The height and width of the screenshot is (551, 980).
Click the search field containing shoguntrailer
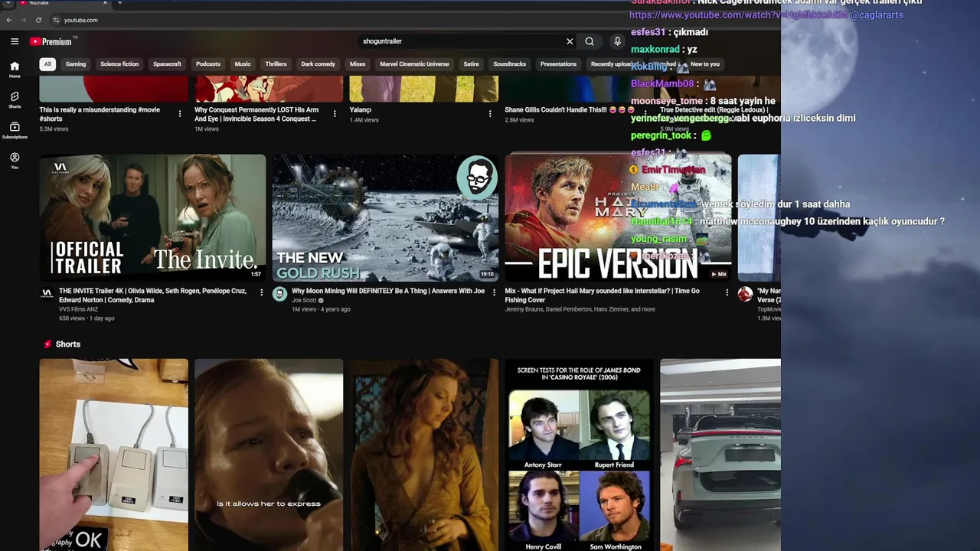pyautogui.click(x=459, y=41)
